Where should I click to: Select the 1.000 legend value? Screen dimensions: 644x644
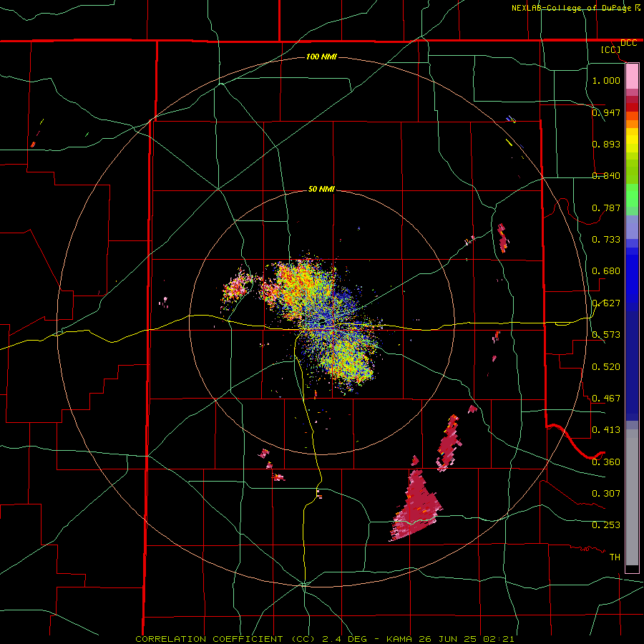tap(606, 80)
